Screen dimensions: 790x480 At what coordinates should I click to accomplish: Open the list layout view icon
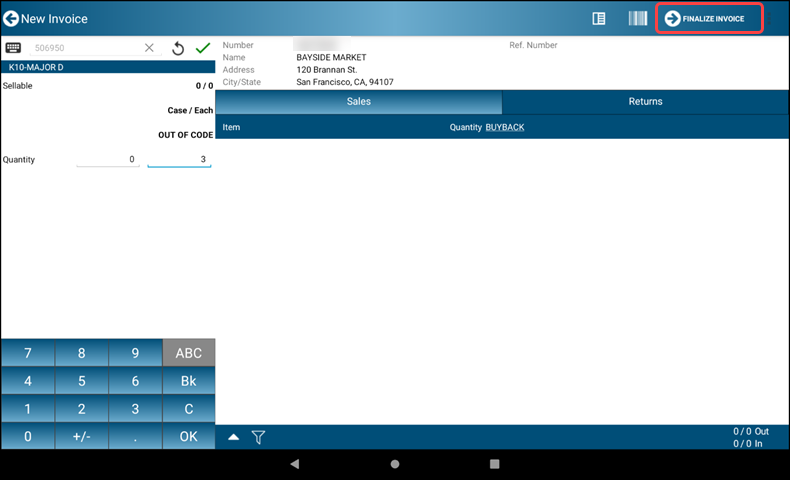click(x=599, y=19)
